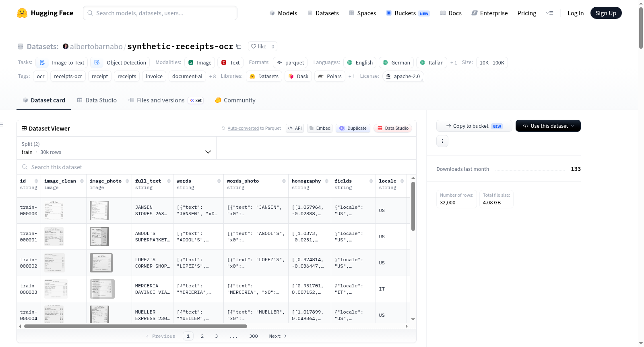Select the Object Detection task tag
This screenshot has width=644, height=347.
[120, 62]
